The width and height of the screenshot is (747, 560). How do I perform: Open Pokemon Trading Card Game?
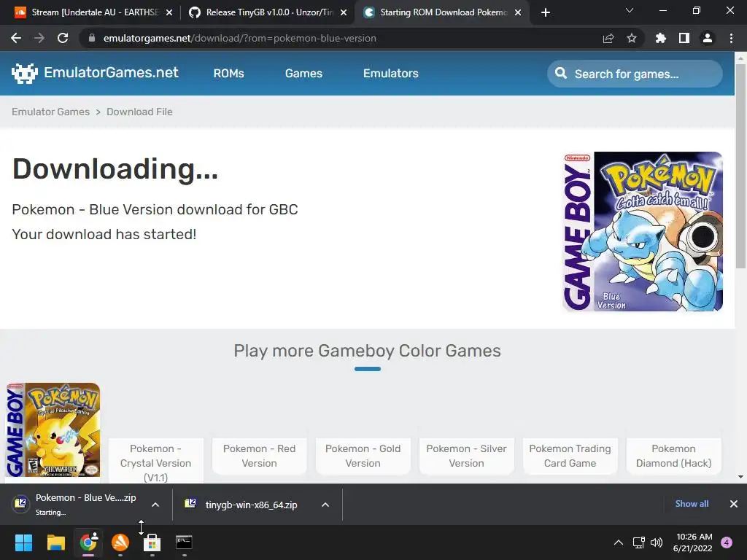pyautogui.click(x=570, y=456)
